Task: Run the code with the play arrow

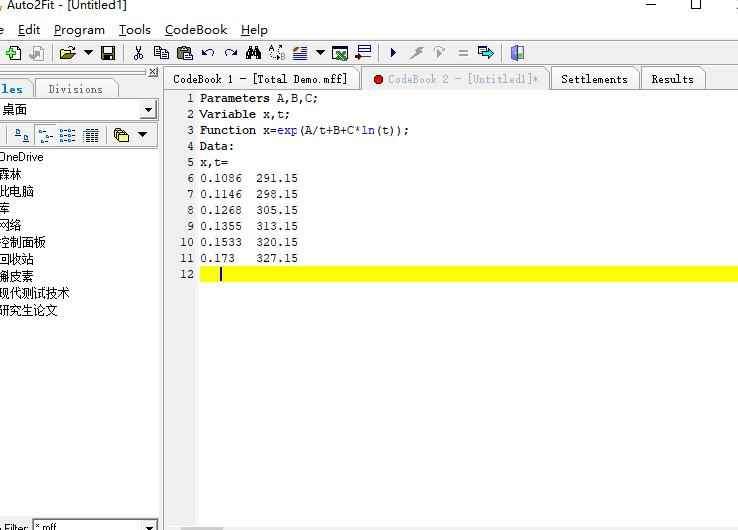Action: click(x=393, y=53)
